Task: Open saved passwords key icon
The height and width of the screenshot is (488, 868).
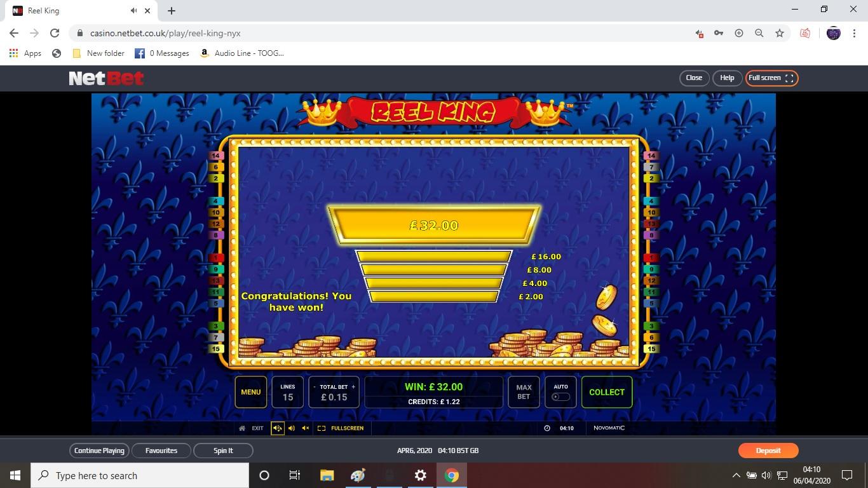Action: click(719, 33)
